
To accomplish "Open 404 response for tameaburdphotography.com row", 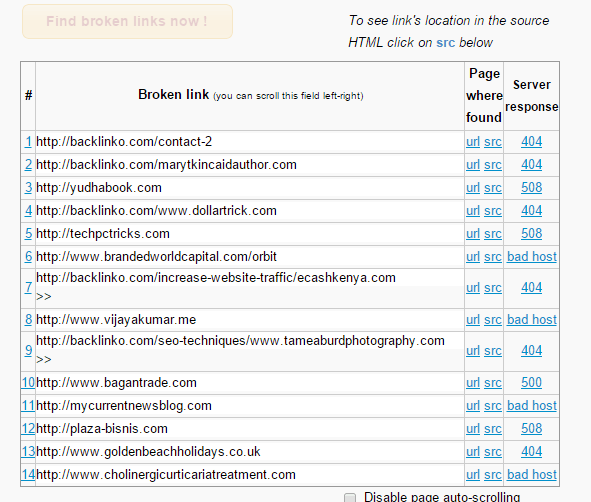I will (x=531, y=350).
